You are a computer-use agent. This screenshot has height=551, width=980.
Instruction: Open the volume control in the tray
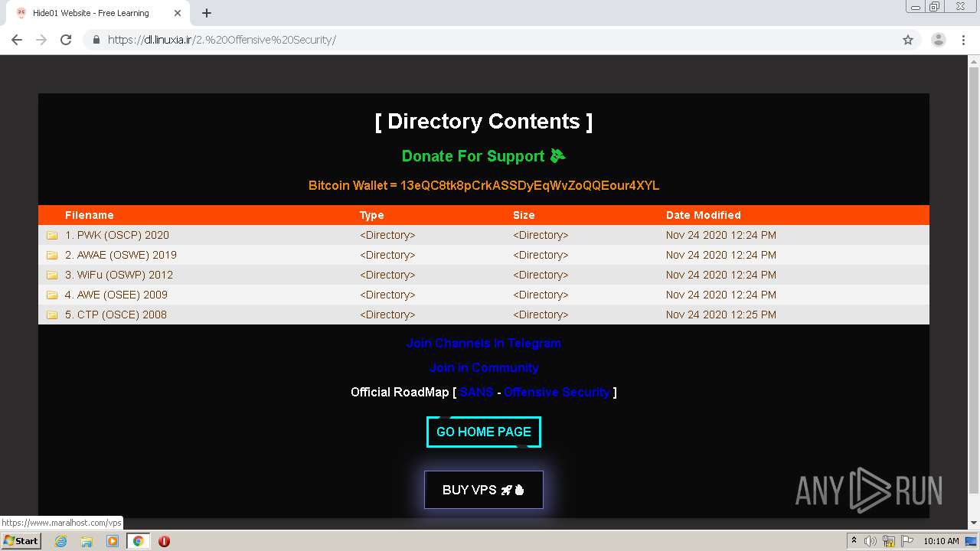[x=871, y=541]
